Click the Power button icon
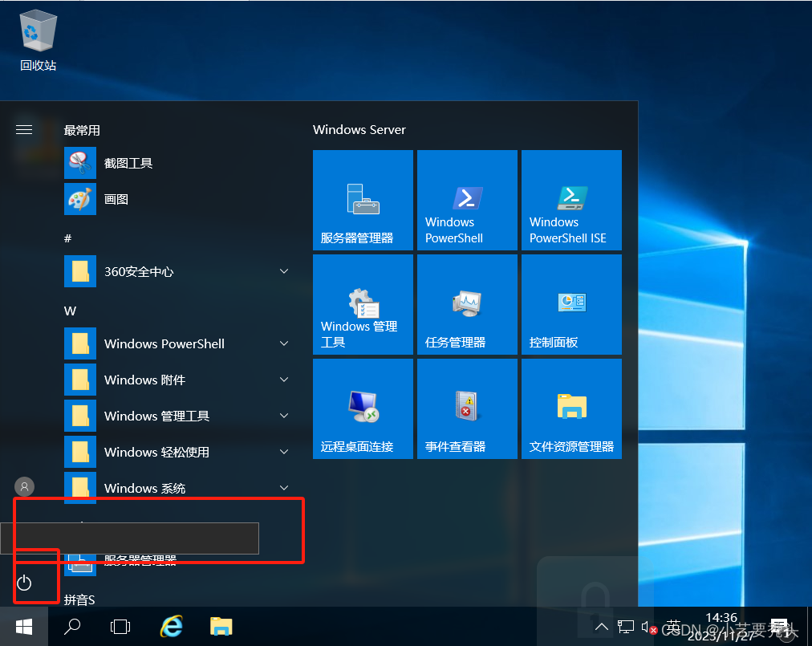This screenshot has height=646, width=812. (x=24, y=583)
